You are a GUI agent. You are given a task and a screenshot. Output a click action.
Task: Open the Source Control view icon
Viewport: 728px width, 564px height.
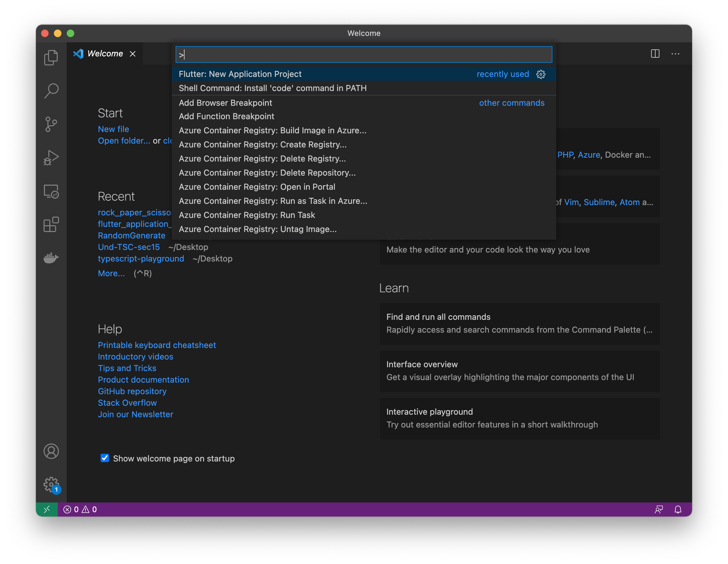tap(51, 124)
